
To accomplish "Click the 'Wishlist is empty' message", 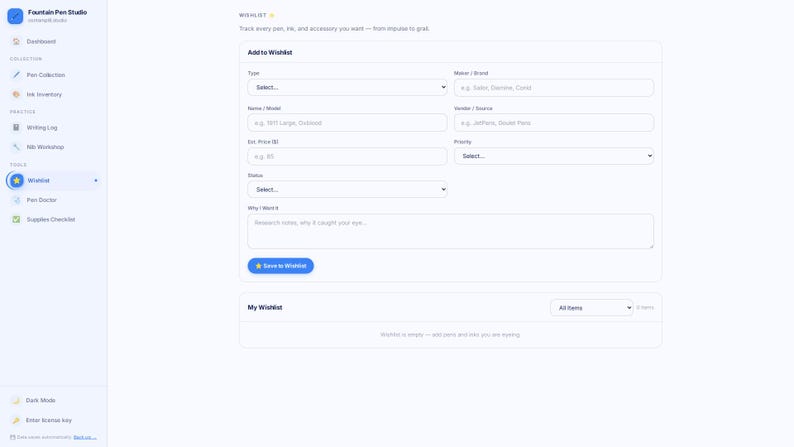I will point(450,335).
